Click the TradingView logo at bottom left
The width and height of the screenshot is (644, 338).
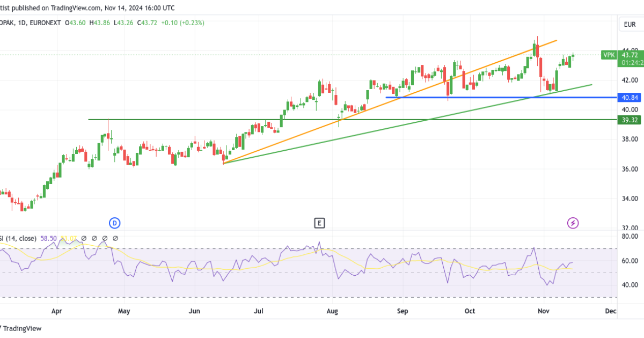click(20, 328)
